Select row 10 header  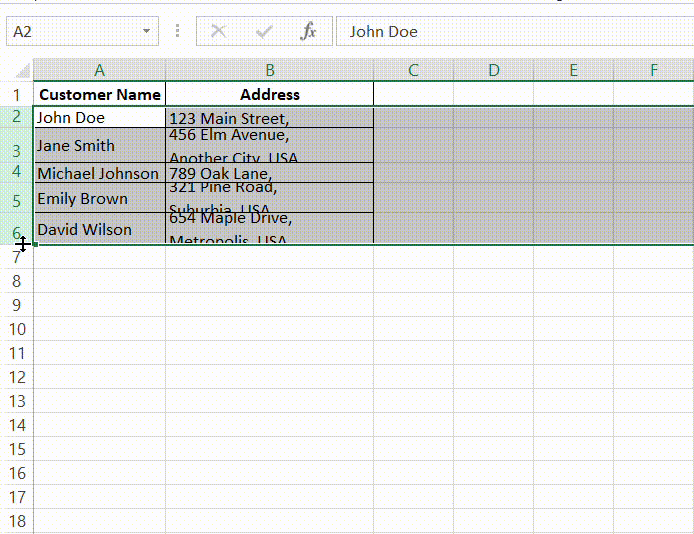[x=16, y=329]
